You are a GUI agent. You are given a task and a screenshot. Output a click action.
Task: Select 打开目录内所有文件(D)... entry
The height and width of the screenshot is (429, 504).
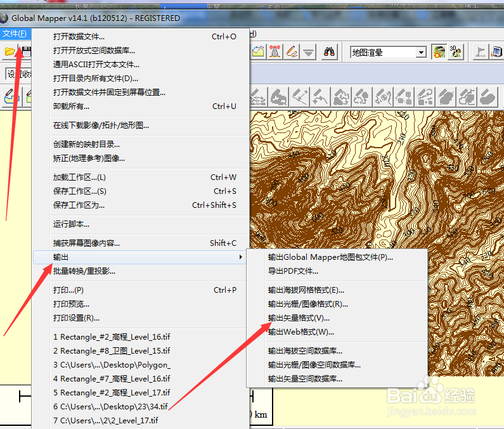pos(141,79)
